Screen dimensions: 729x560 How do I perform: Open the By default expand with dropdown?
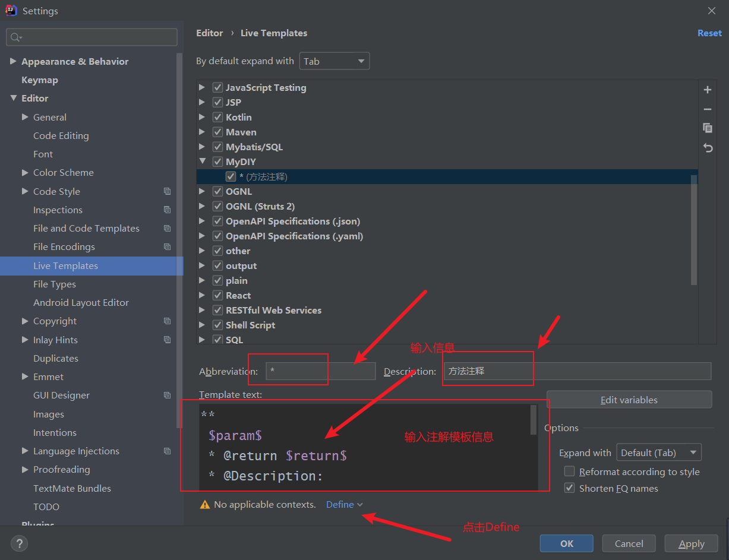click(334, 61)
